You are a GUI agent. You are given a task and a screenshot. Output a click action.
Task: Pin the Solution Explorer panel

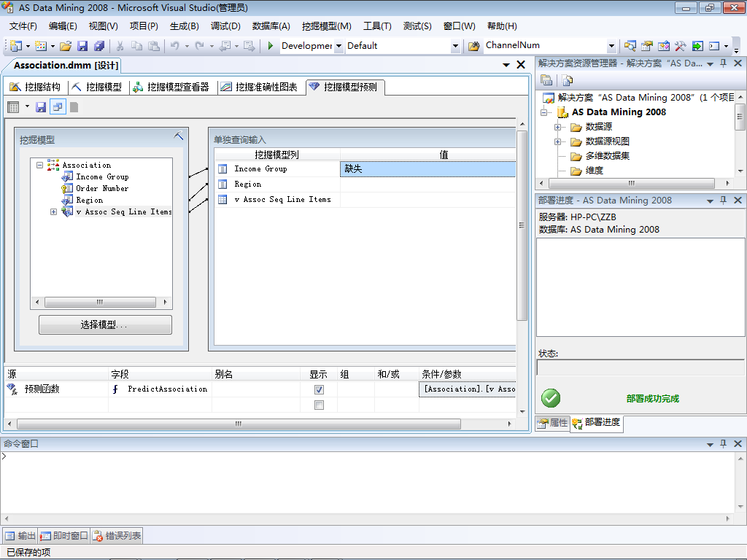723,63
